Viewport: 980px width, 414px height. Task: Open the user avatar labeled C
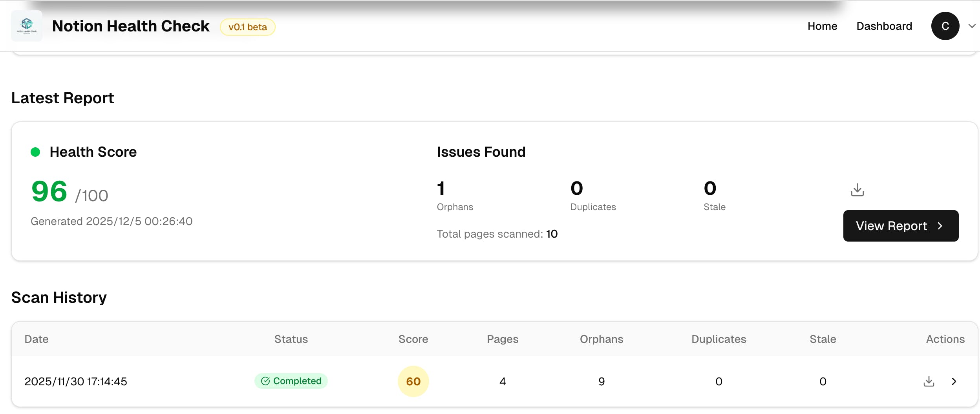coord(945,26)
